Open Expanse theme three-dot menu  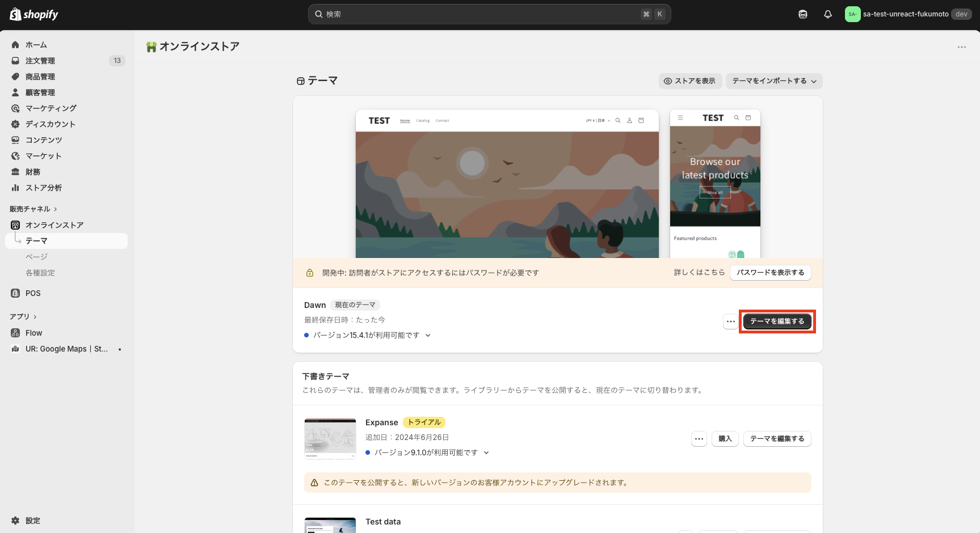click(x=699, y=439)
